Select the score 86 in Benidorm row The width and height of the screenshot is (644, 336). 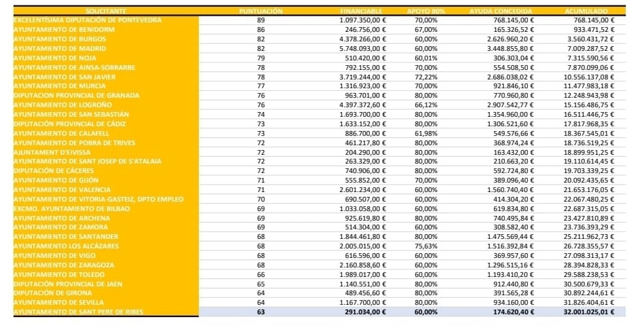[x=261, y=30]
